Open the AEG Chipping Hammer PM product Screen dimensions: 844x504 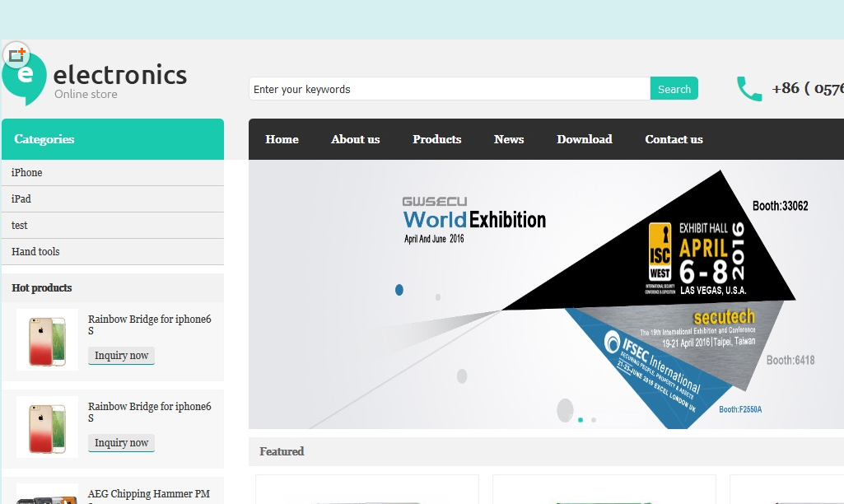point(148,494)
